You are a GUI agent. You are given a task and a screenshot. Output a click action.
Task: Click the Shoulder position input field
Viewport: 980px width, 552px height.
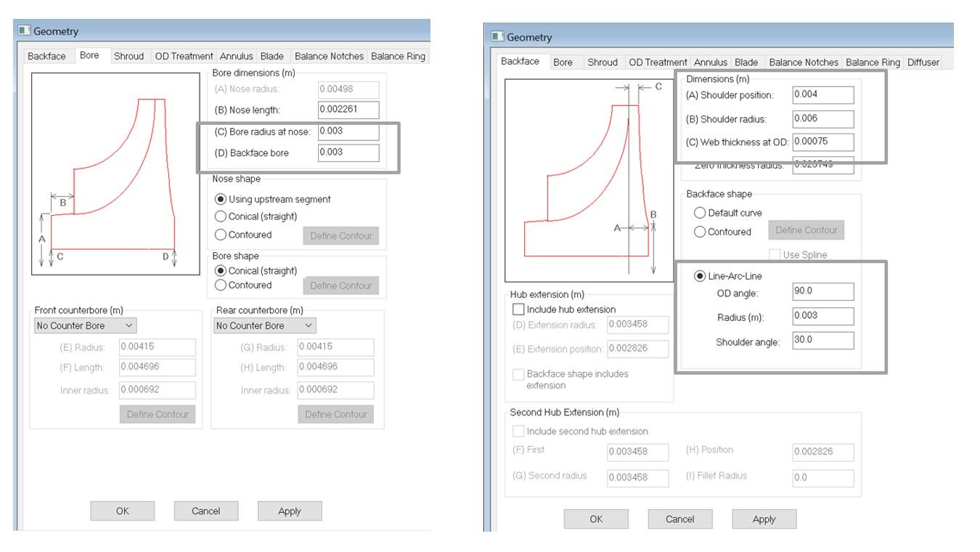tap(823, 95)
